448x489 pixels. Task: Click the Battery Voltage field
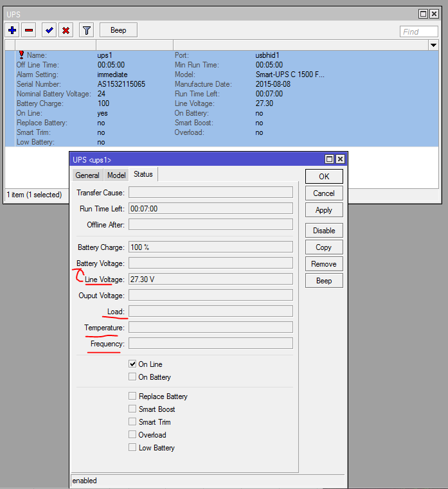click(211, 263)
